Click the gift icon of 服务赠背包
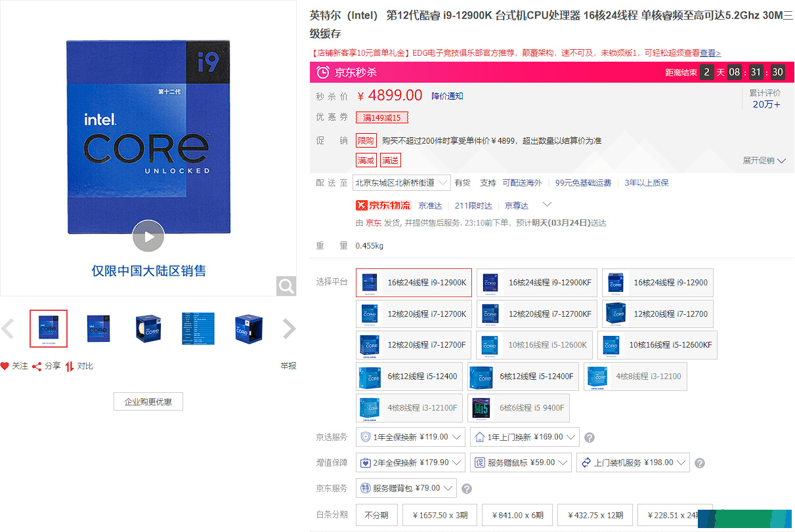The height and width of the screenshot is (532, 795). pos(366,488)
